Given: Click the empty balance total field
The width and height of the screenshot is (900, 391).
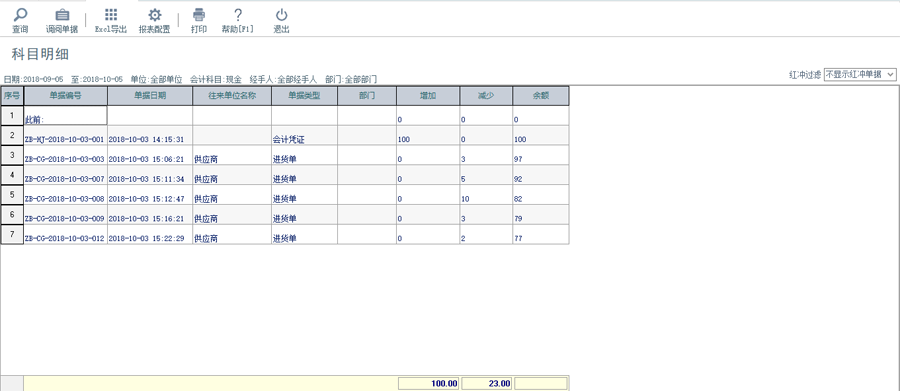Looking at the screenshot, I should [541, 384].
